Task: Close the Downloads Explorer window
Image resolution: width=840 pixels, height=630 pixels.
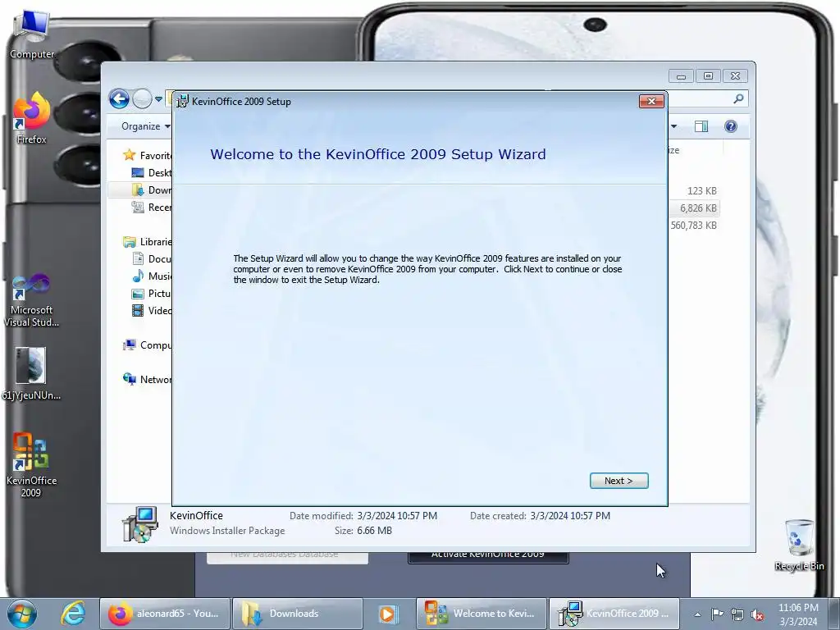Action: coord(735,76)
